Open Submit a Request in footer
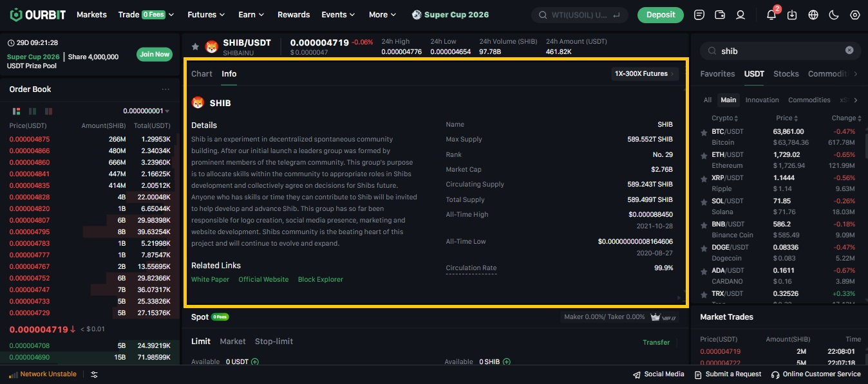868x384 pixels. click(x=728, y=374)
